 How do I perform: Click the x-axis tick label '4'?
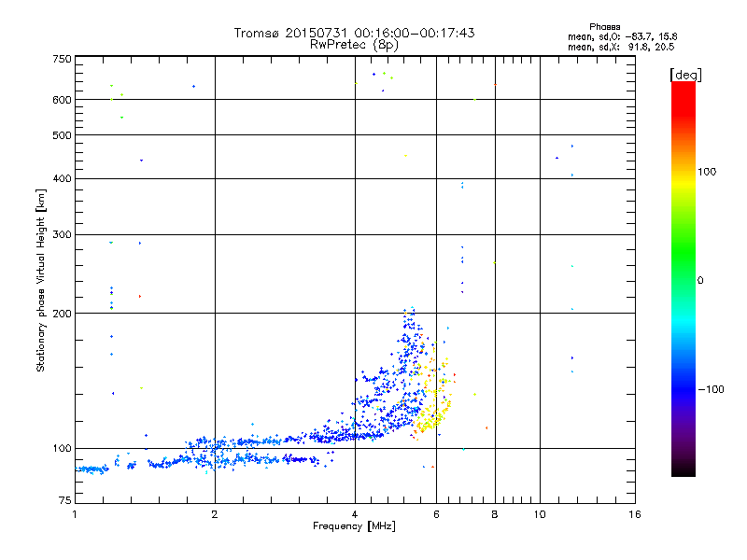point(355,514)
